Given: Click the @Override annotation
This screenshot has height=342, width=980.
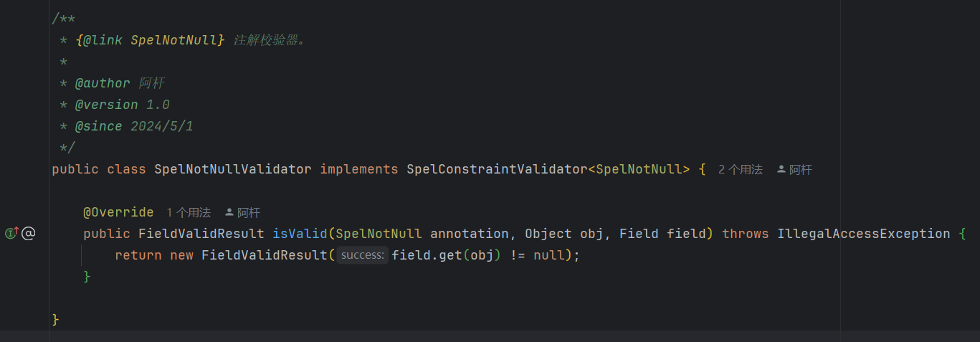Looking at the screenshot, I should (118, 212).
